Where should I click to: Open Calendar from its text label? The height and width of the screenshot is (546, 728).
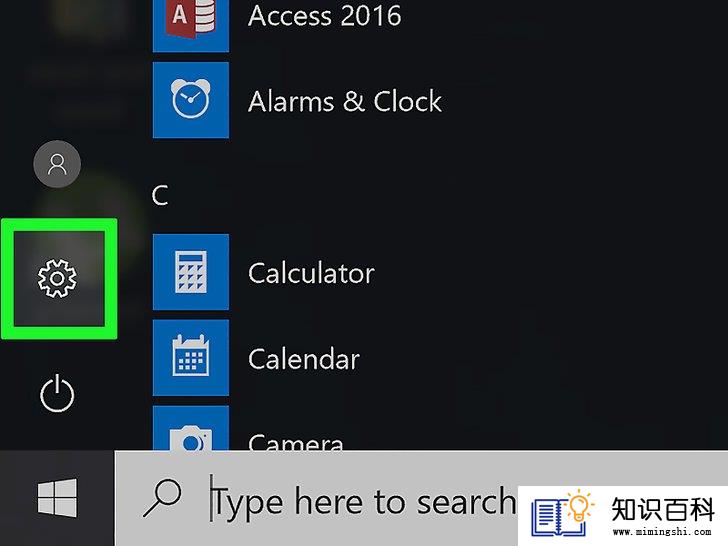coord(304,359)
